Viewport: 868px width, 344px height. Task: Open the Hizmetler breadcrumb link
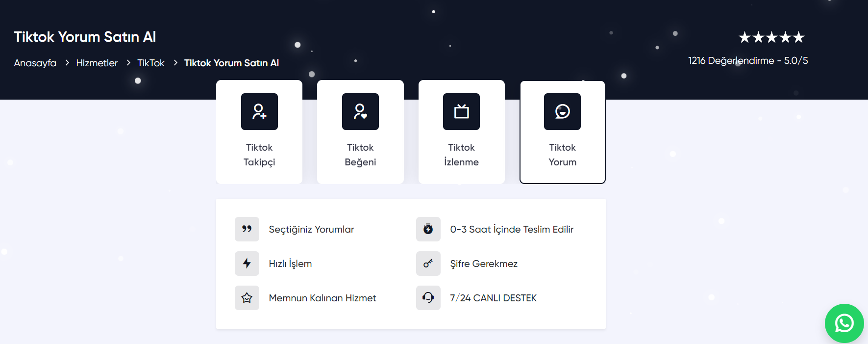click(x=97, y=63)
